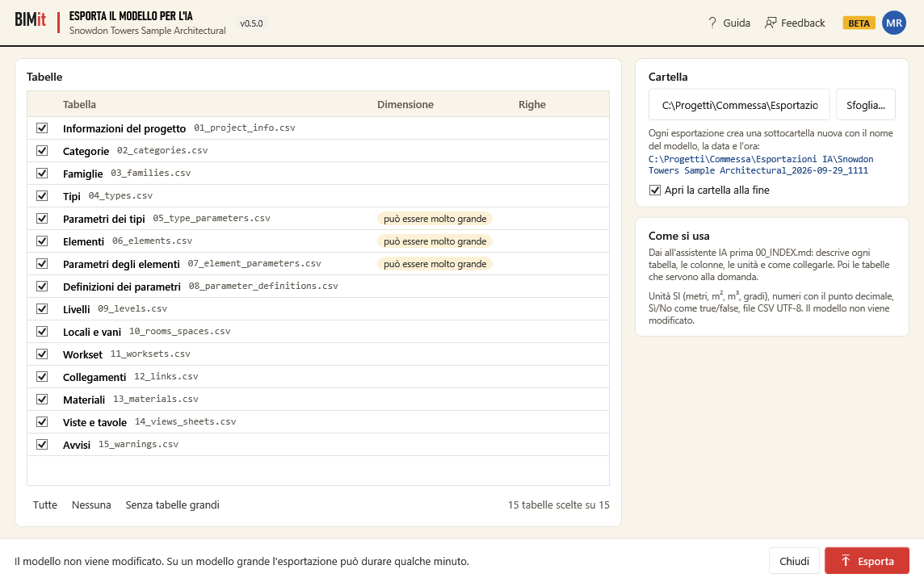Uncheck the Informazioni del progetto table
The height and width of the screenshot is (582, 924).
tap(42, 128)
